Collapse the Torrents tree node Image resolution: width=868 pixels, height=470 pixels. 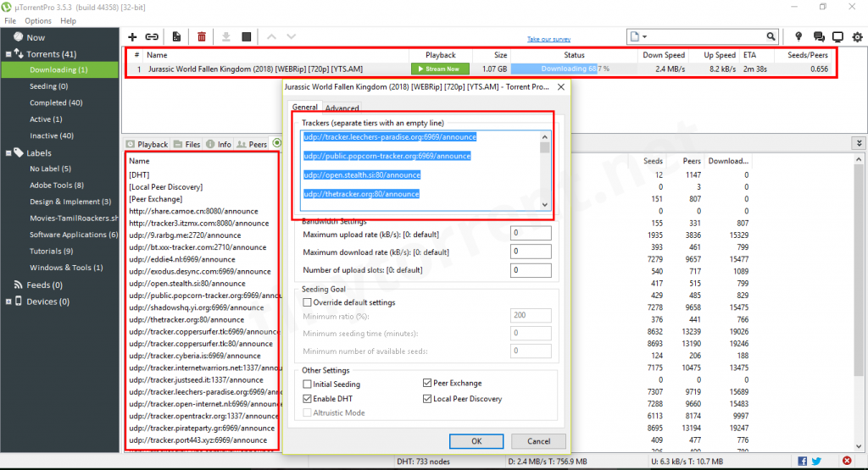pyautogui.click(x=8, y=54)
